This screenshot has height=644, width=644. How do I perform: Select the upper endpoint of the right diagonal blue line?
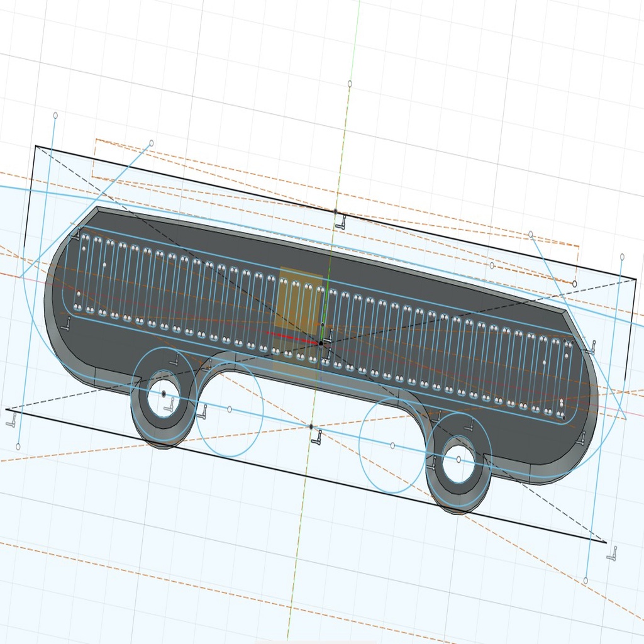point(531,234)
